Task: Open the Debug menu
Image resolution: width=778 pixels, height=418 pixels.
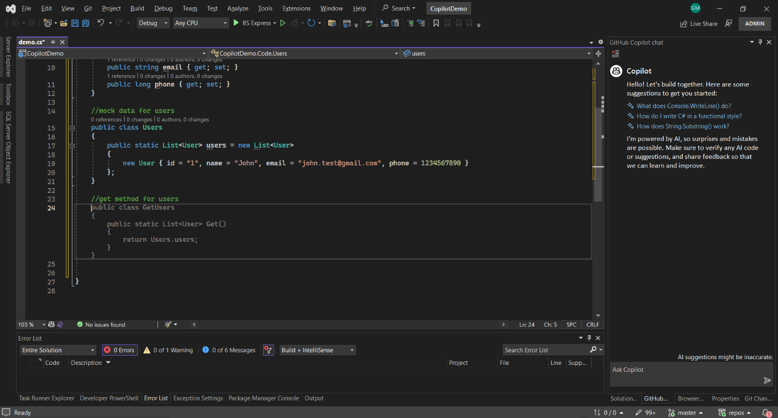Action: (163, 8)
